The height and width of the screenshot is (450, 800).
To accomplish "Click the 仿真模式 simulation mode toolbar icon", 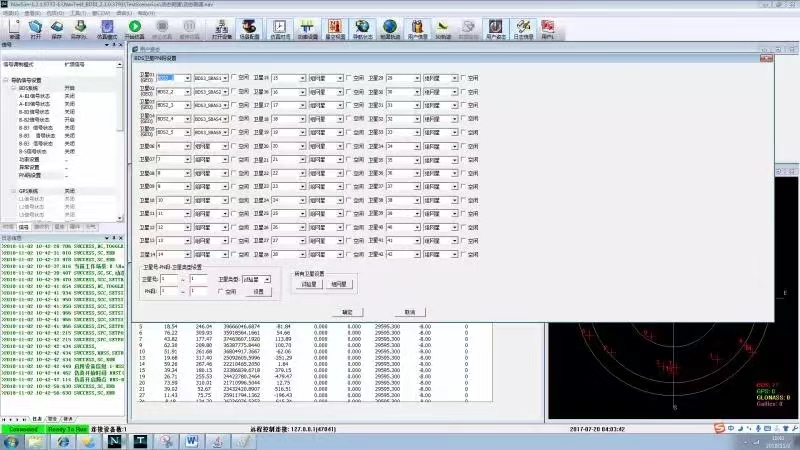I will 107,29.
